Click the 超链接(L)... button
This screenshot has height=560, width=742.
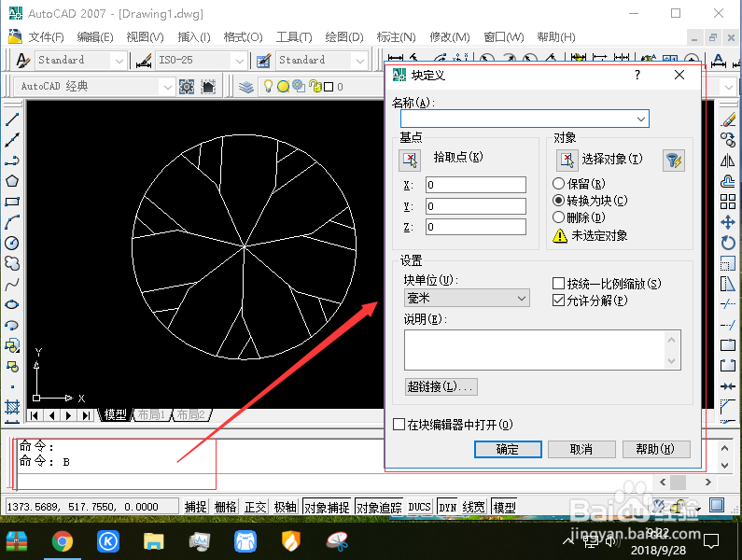pos(441,386)
